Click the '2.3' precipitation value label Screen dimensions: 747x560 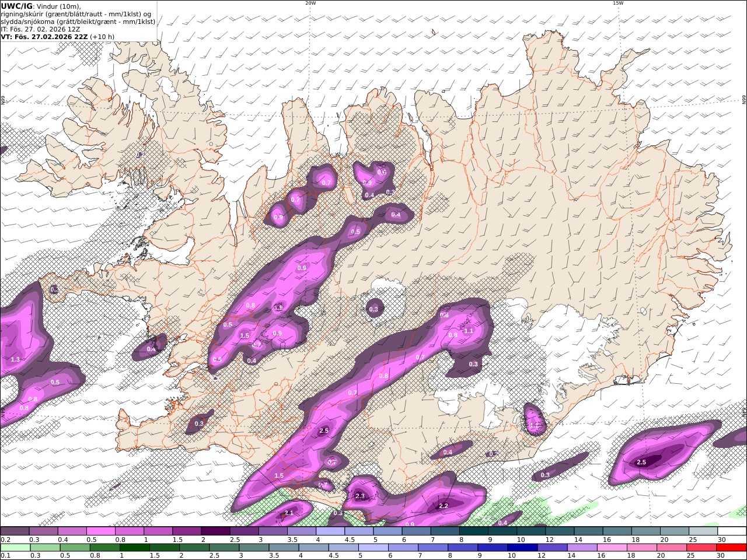[x=360, y=496]
